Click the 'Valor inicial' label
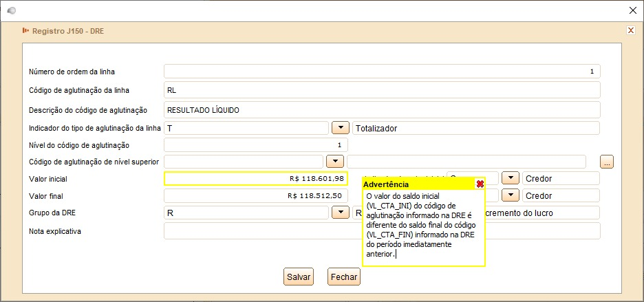644x302 pixels. (x=47, y=179)
